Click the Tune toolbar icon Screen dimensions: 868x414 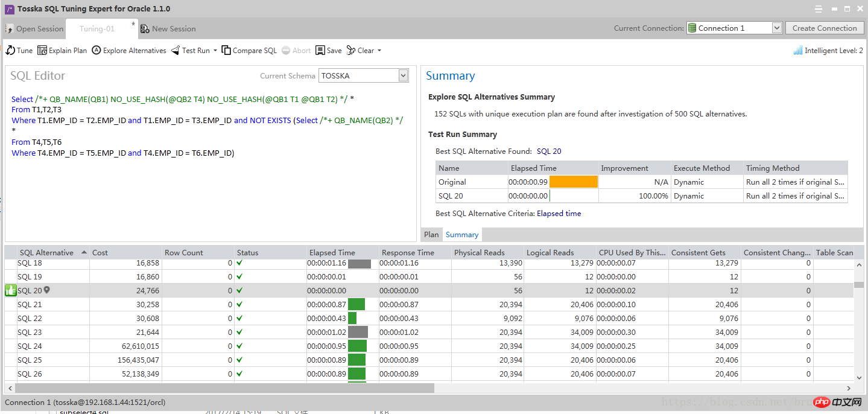tap(10, 51)
